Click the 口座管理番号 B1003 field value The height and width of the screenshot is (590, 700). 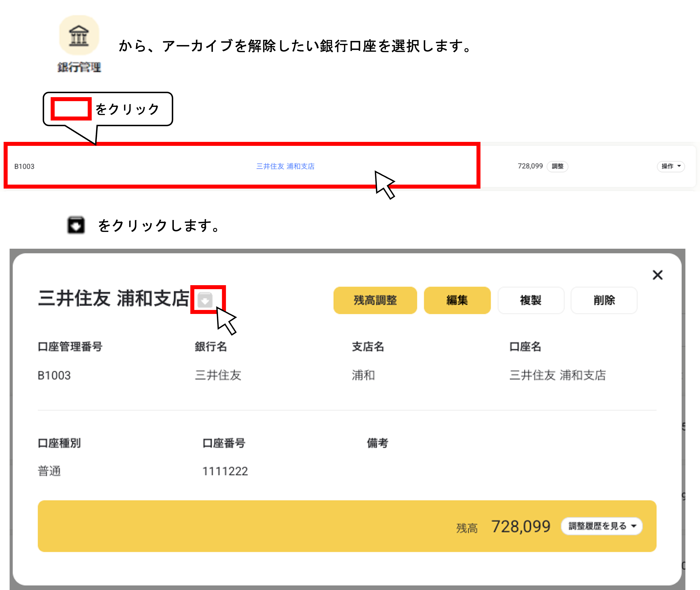click(x=54, y=375)
